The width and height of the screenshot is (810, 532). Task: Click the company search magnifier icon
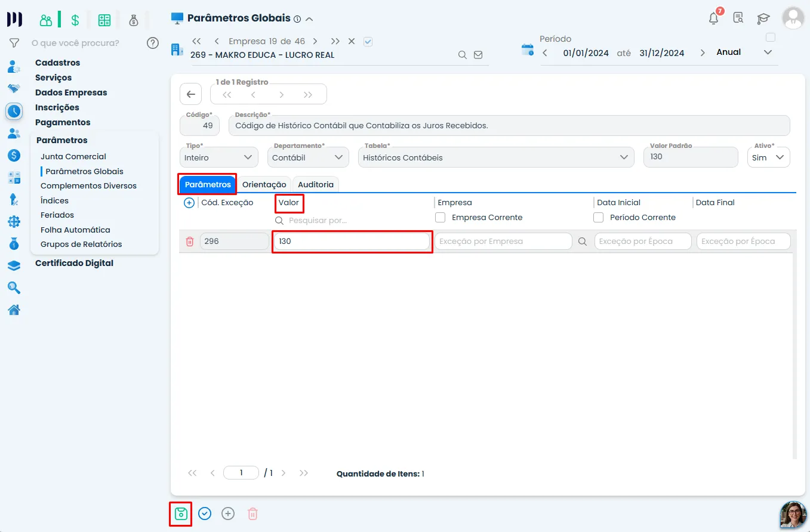463,55
